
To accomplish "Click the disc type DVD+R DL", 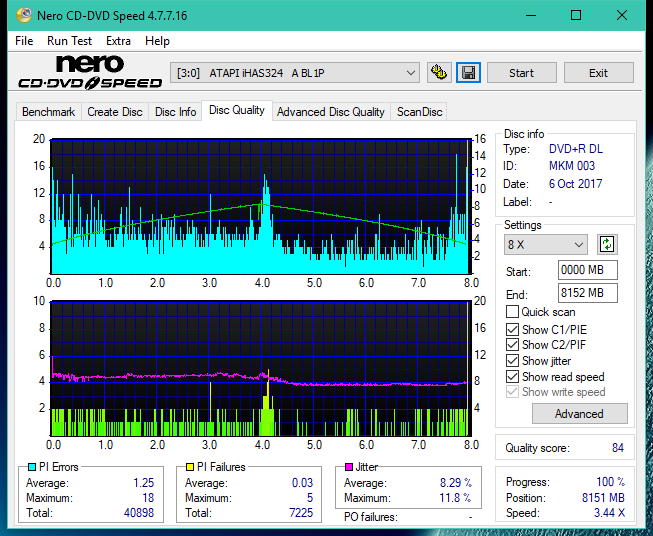I will [576, 149].
